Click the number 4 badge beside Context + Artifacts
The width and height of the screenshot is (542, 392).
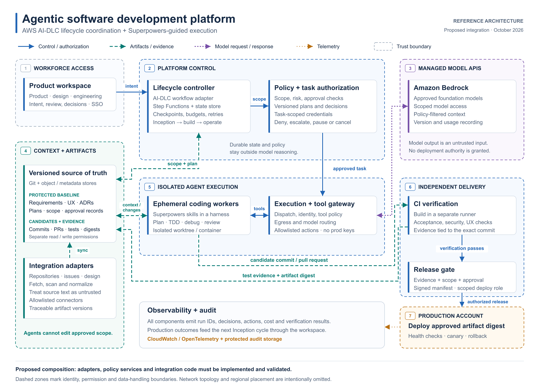point(26,151)
